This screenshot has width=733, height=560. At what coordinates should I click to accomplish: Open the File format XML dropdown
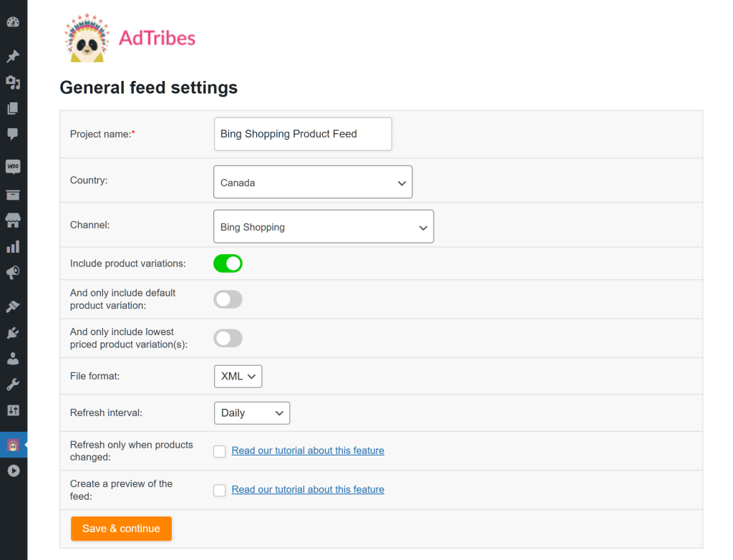click(x=238, y=376)
